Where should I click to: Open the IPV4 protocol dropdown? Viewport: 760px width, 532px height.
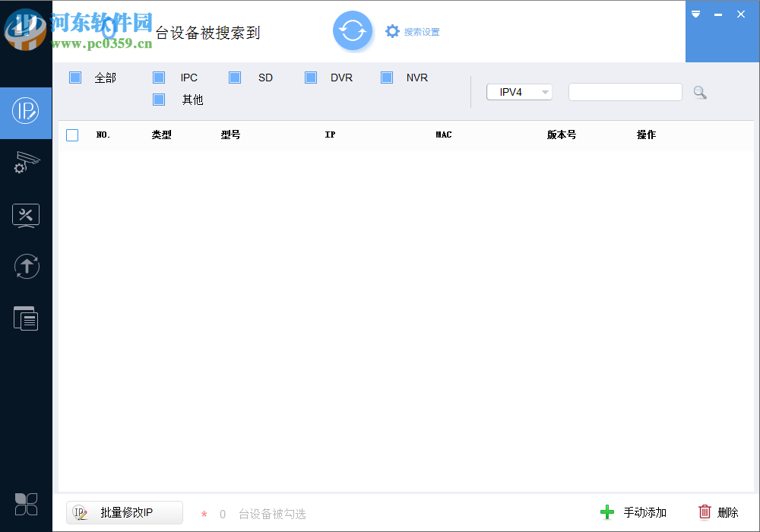pyautogui.click(x=519, y=91)
